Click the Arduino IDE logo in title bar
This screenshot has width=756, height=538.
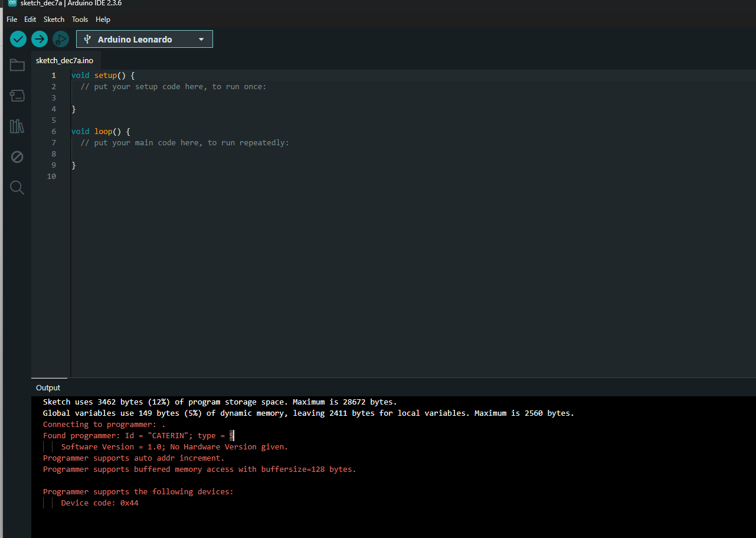12,4
